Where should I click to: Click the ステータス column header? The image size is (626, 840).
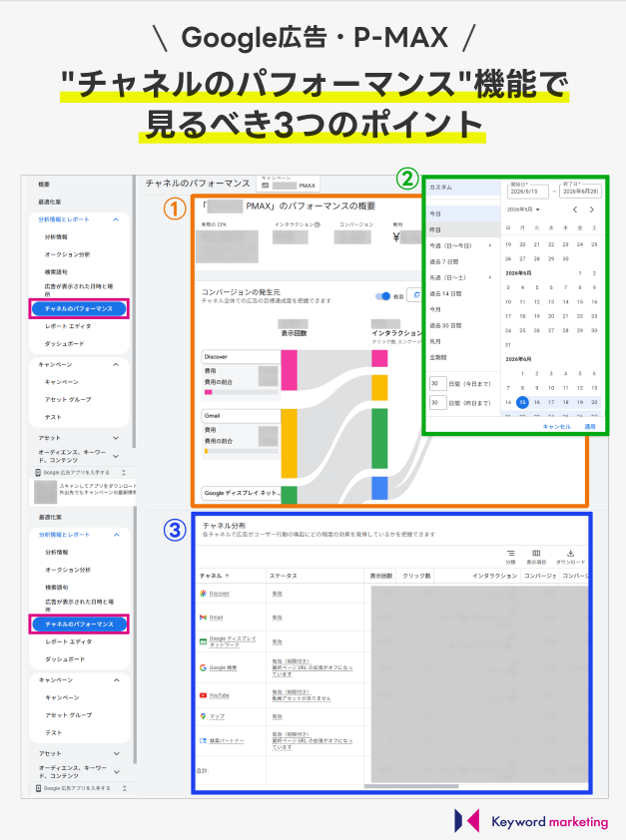click(x=283, y=576)
